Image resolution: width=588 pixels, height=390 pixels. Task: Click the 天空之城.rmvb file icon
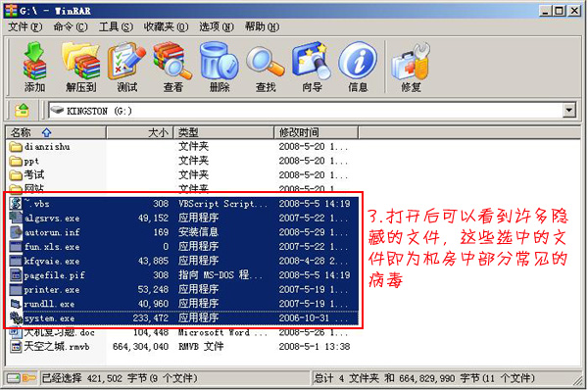[x=16, y=347]
